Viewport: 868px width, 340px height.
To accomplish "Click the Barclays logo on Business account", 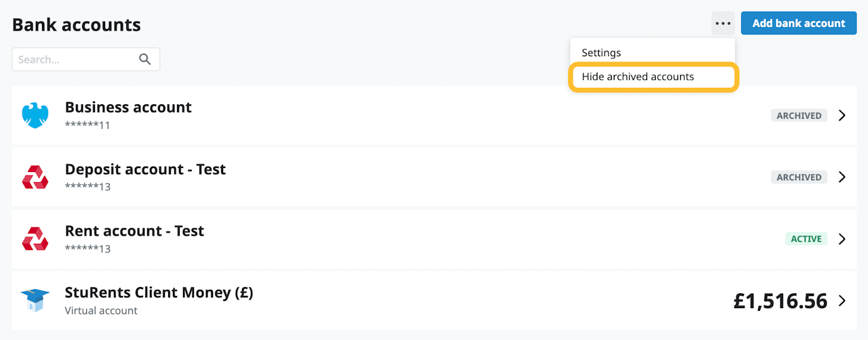I will coord(35,115).
